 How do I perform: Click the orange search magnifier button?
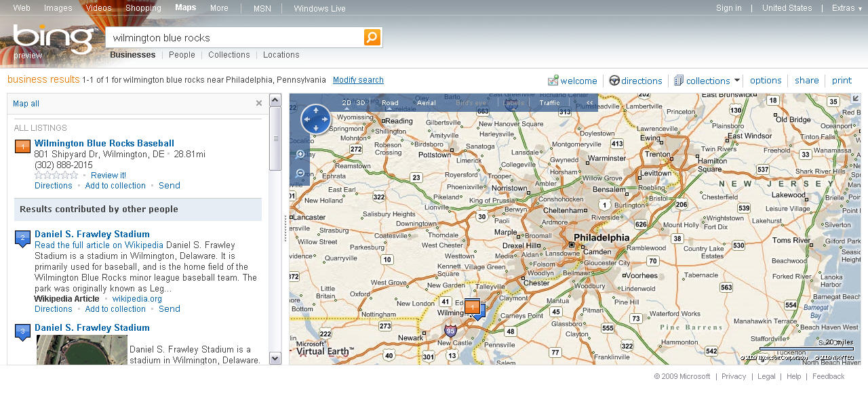pyautogui.click(x=372, y=37)
